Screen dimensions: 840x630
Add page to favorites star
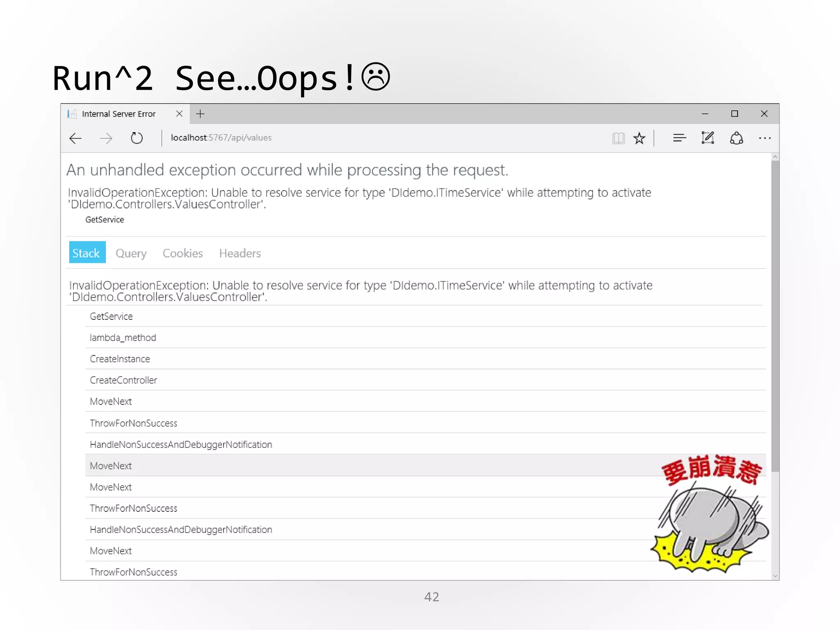(639, 138)
